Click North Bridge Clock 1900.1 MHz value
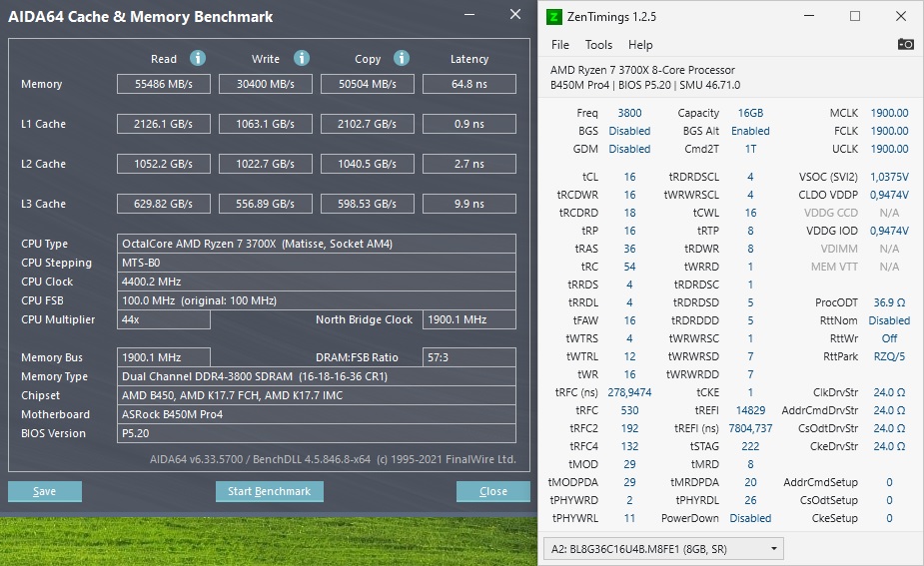The width and height of the screenshot is (924, 566). click(469, 319)
